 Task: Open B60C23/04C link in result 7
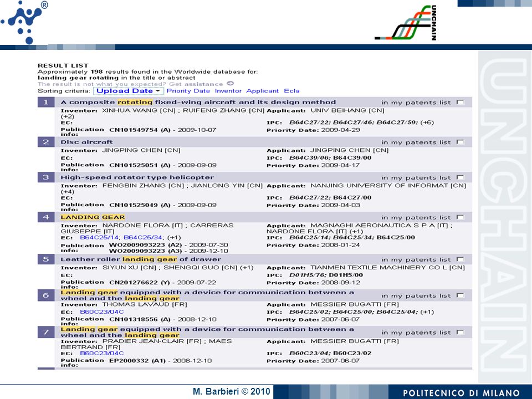point(102,353)
